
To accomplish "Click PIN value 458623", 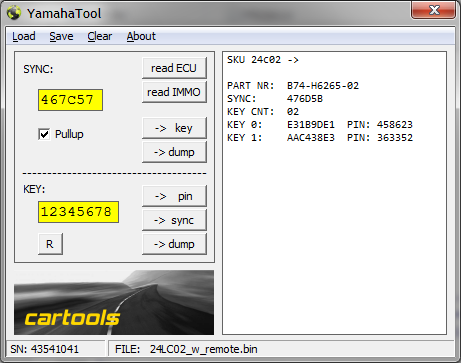I will click(395, 125).
